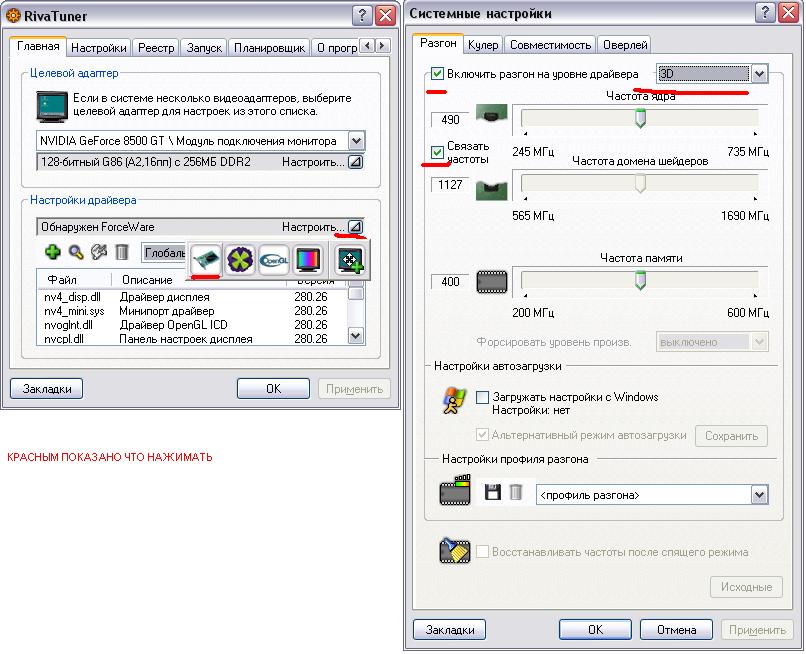This screenshot has height=654, width=806.
Task: Toggle Восстанавливать частоты после спящего режима
Action: click(x=482, y=552)
